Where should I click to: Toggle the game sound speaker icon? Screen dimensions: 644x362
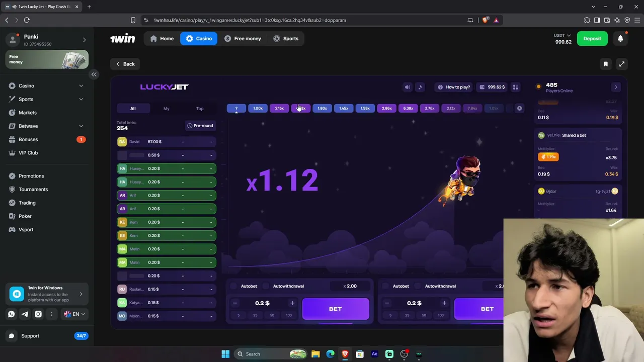pos(408,87)
